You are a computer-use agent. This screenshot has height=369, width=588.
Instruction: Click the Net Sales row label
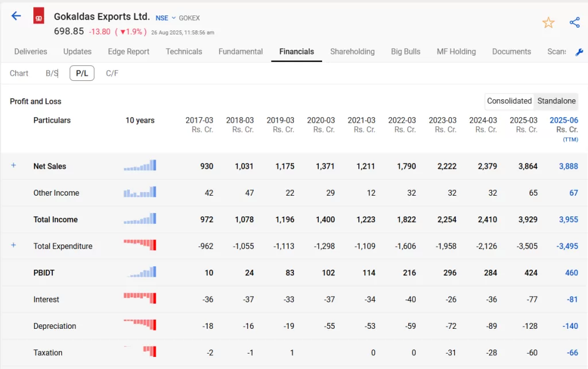click(49, 166)
